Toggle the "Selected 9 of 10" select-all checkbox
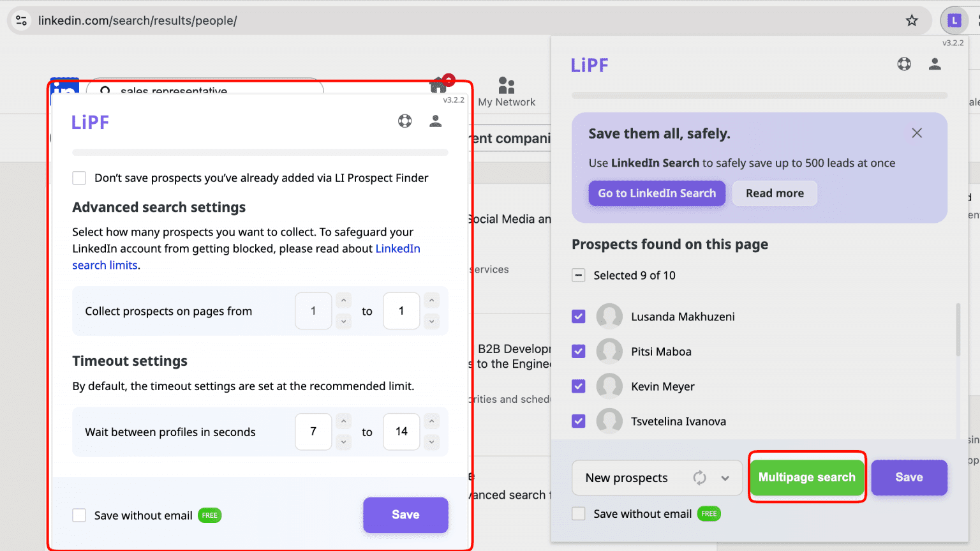 click(x=579, y=275)
